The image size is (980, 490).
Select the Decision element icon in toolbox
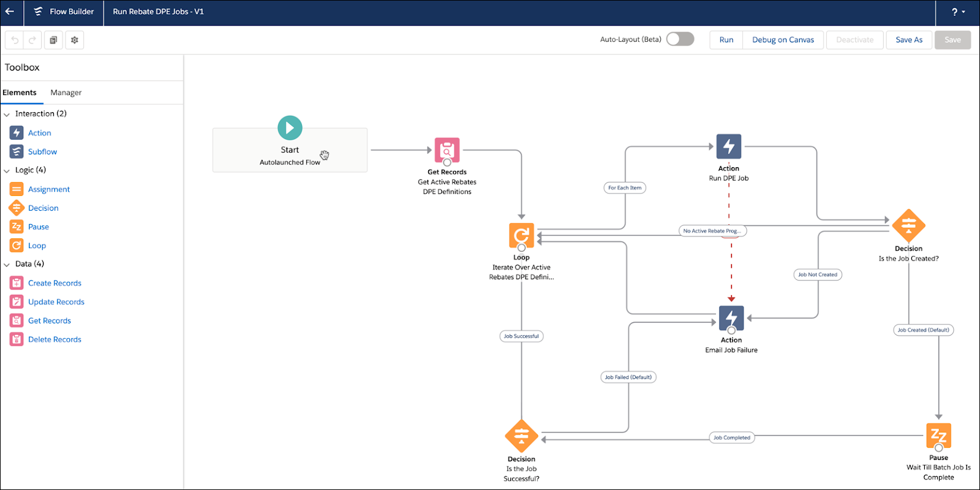pos(17,208)
